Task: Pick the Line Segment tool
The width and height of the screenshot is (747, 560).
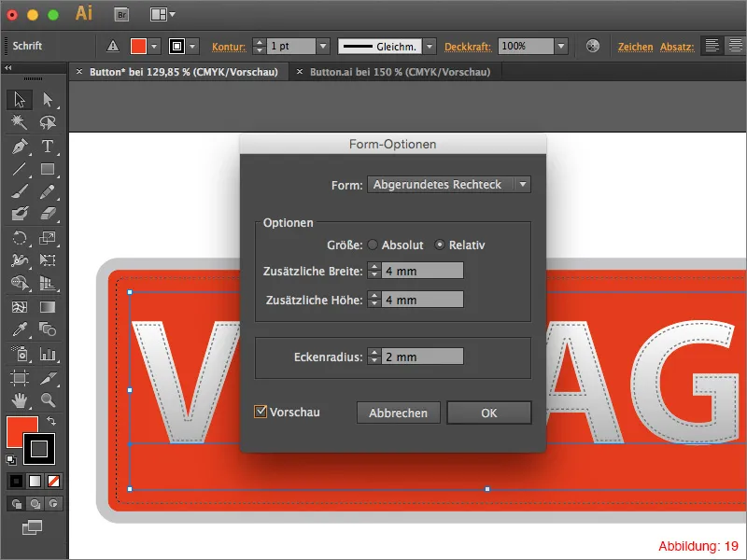Action: coord(20,169)
